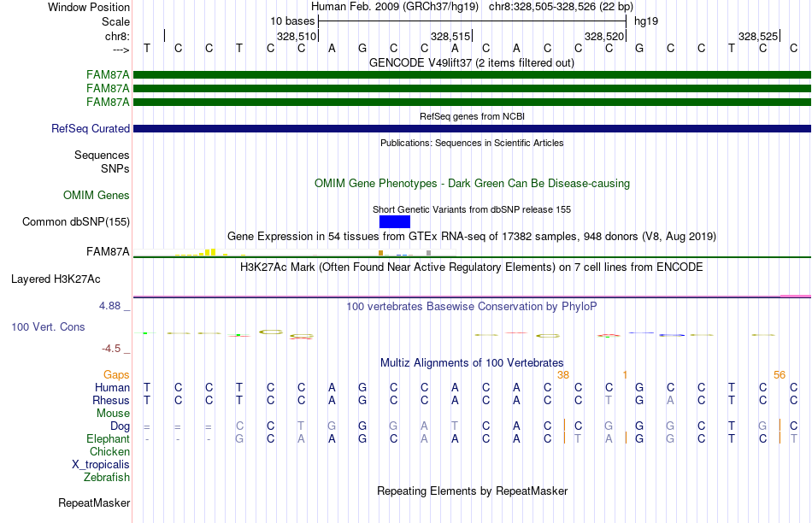
Task: Click the RefSeq genes from NCBI title
Action: [x=472, y=116]
